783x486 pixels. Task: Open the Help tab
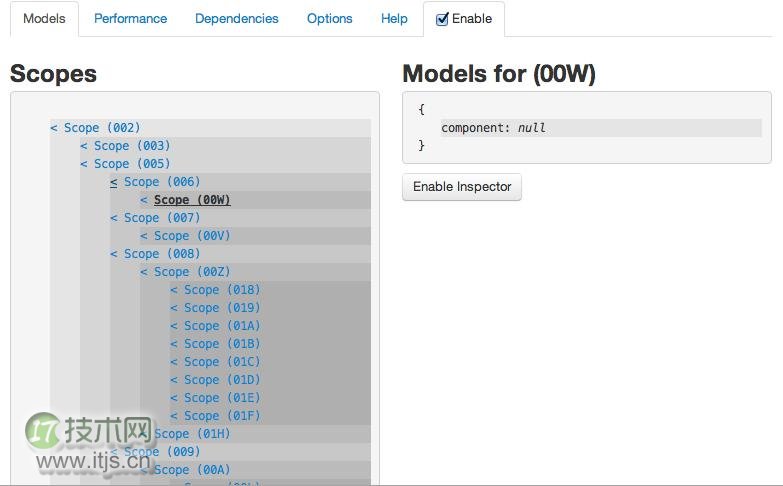click(394, 18)
